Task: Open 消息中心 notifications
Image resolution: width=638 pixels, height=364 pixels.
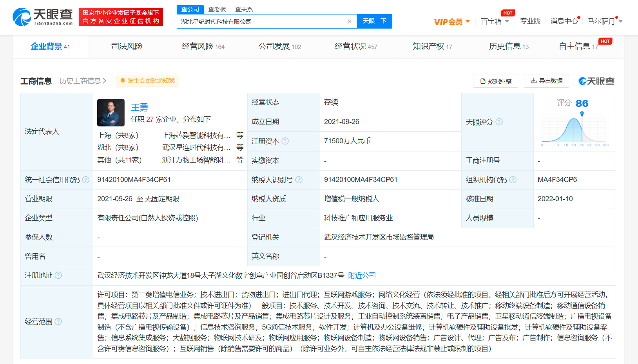Action: pyautogui.click(x=564, y=21)
